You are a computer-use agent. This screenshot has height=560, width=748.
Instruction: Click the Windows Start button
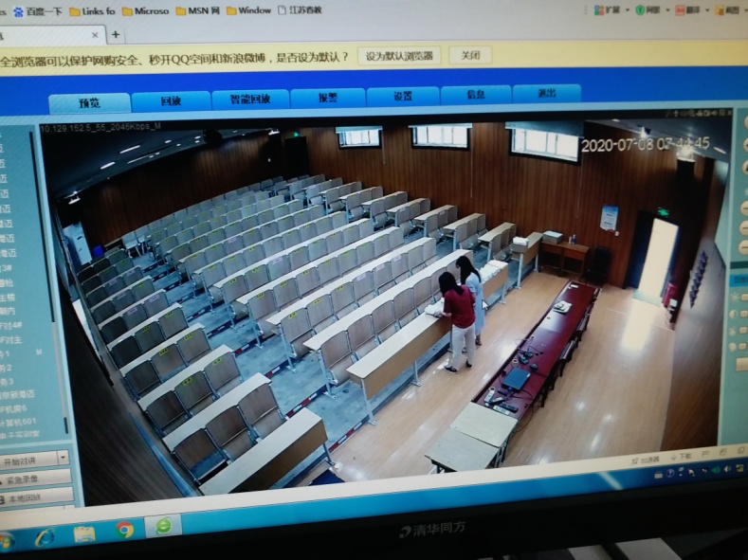click(x=6, y=541)
